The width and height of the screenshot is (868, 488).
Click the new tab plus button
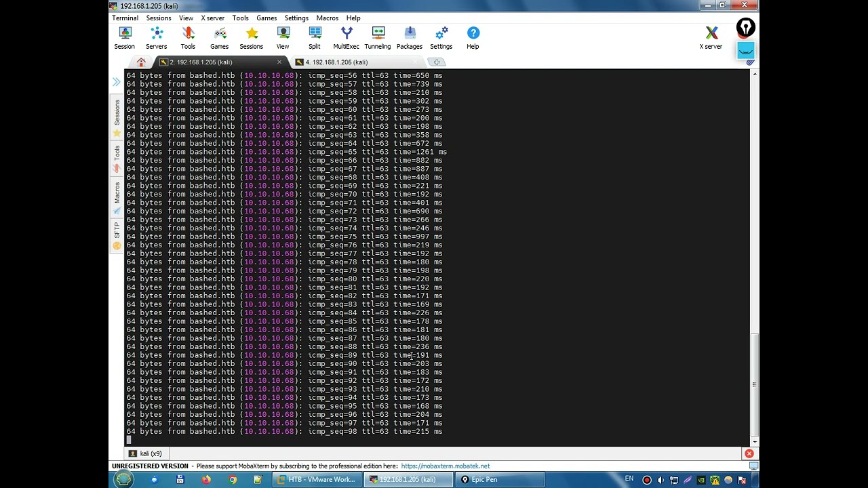(437, 62)
